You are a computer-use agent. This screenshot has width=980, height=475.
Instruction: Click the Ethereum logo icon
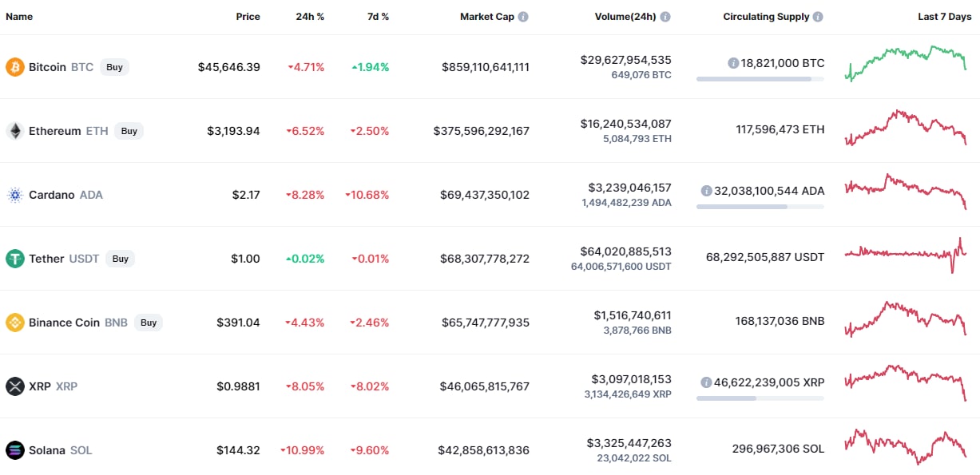pyautogui.click(x=15, y=131)
